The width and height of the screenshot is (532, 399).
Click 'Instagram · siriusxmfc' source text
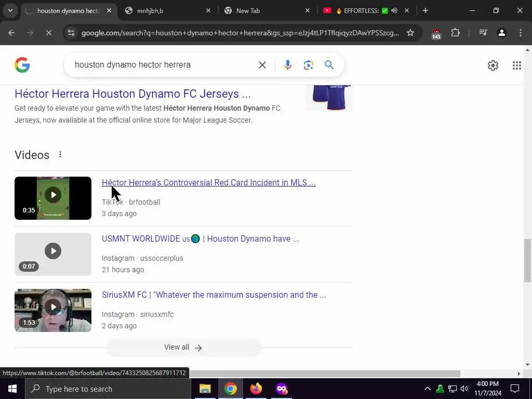coord(138,314)
